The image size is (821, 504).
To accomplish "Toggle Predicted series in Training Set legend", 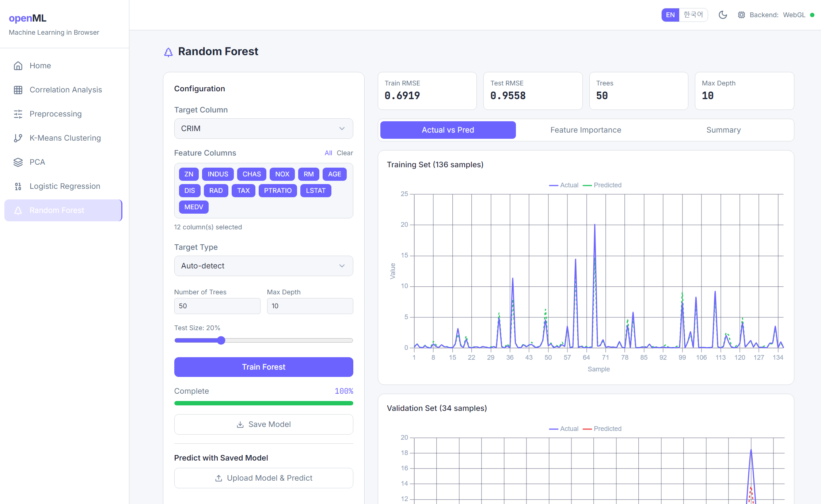I will 602,185.
